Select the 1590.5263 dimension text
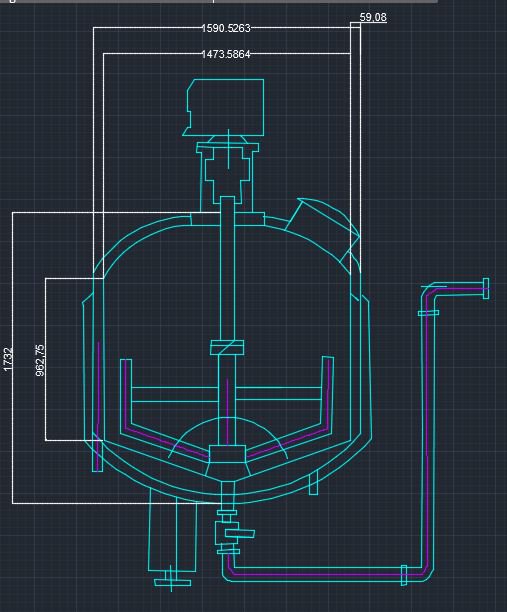507x612 pixels. point(226,28)
